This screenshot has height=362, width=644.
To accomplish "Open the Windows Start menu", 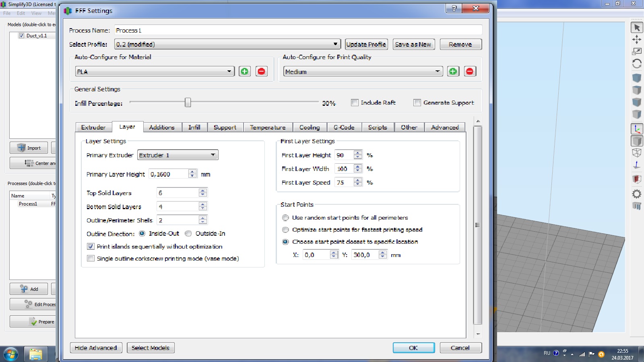I will pyautogui.click(x=11, y=354).
